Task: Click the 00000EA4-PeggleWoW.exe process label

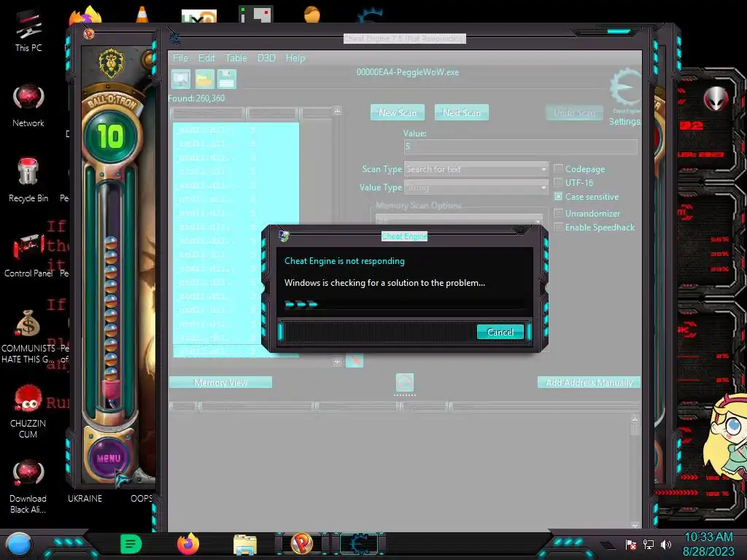Action: (x=408, y=72)
